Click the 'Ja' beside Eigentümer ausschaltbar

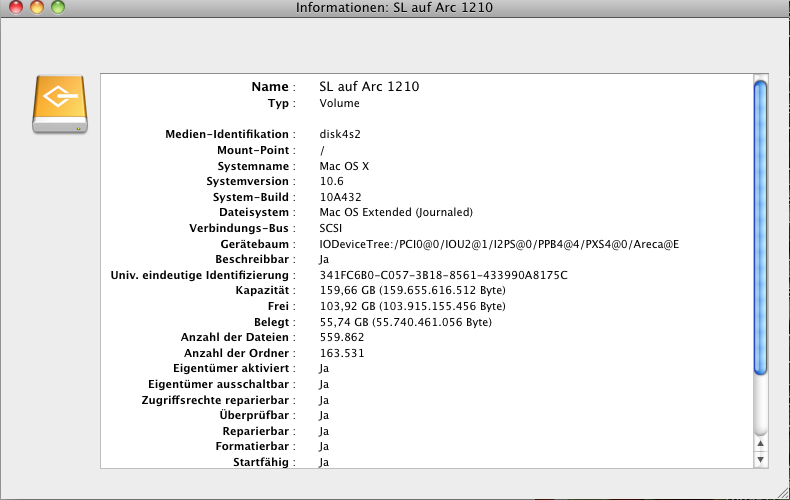[324, 385]
